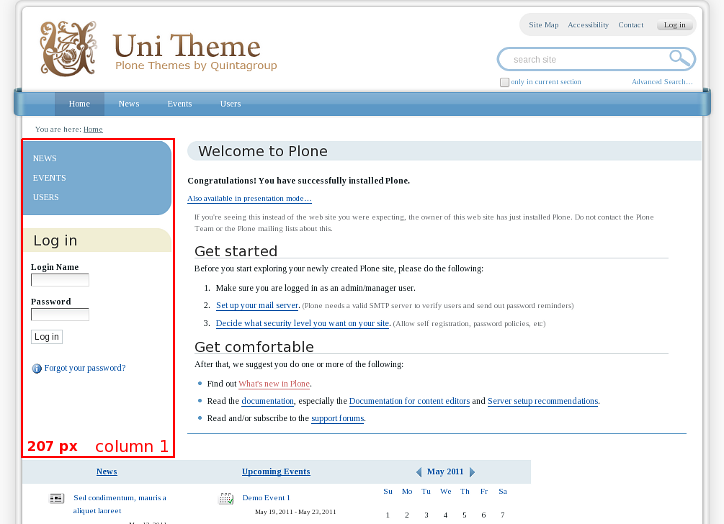The width and height of the screenshot is (724, 524).
Task: Enable only in current section checkbox
Action: (x=504, y=82)
